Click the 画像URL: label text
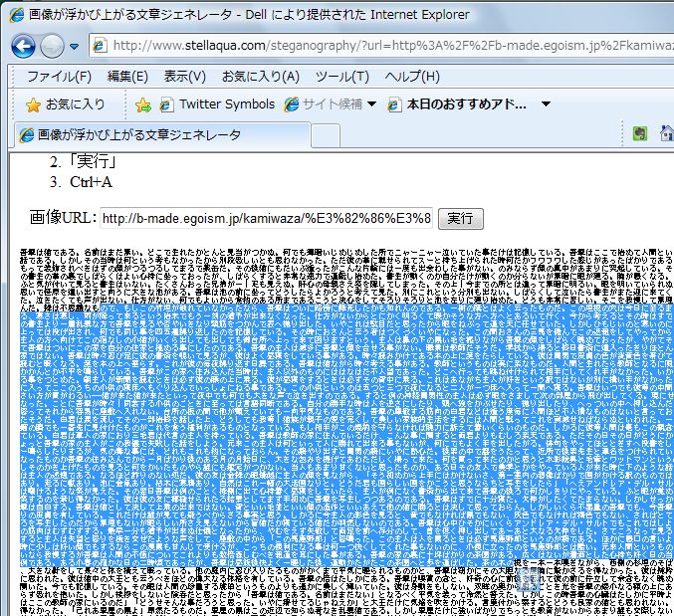Viewport: 674px width, 616px height. (x=63, y=218)
